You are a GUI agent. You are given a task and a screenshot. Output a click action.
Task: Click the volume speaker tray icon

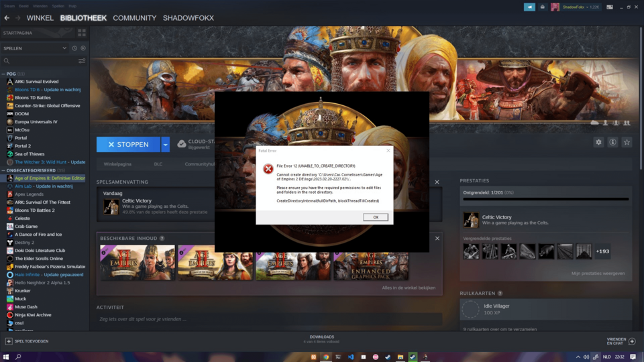tap(586, 357)
